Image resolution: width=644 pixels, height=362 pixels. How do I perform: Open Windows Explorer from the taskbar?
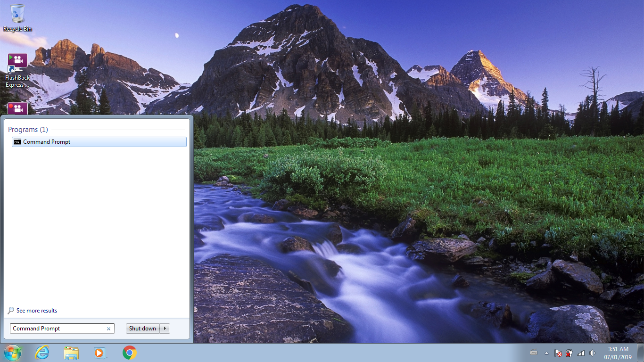point(71,352)
